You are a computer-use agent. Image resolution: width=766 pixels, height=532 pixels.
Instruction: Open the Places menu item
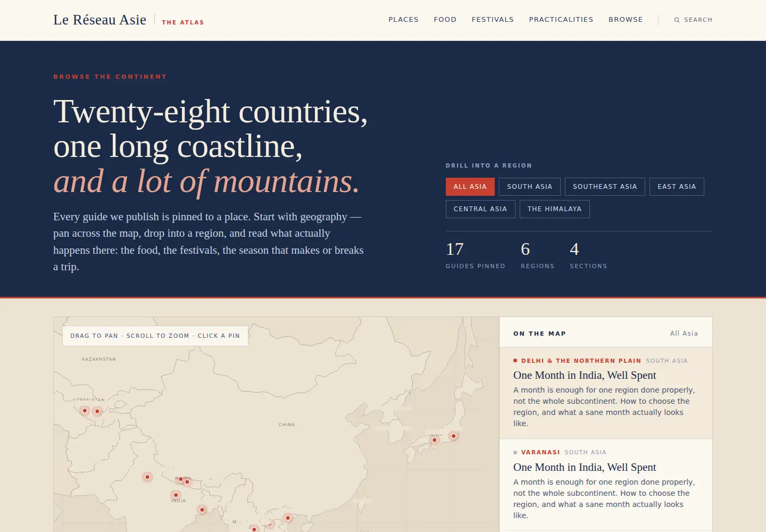pos(403,20)
